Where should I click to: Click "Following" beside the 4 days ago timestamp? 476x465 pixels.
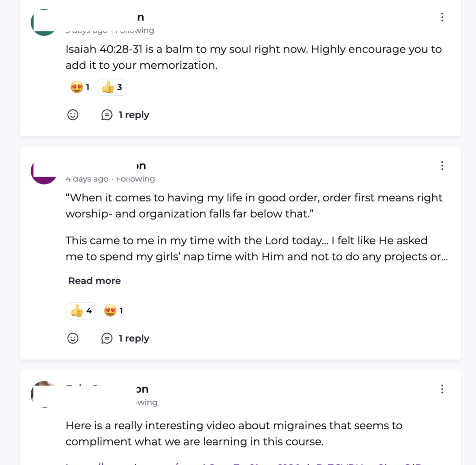click(x=135, y=179)
